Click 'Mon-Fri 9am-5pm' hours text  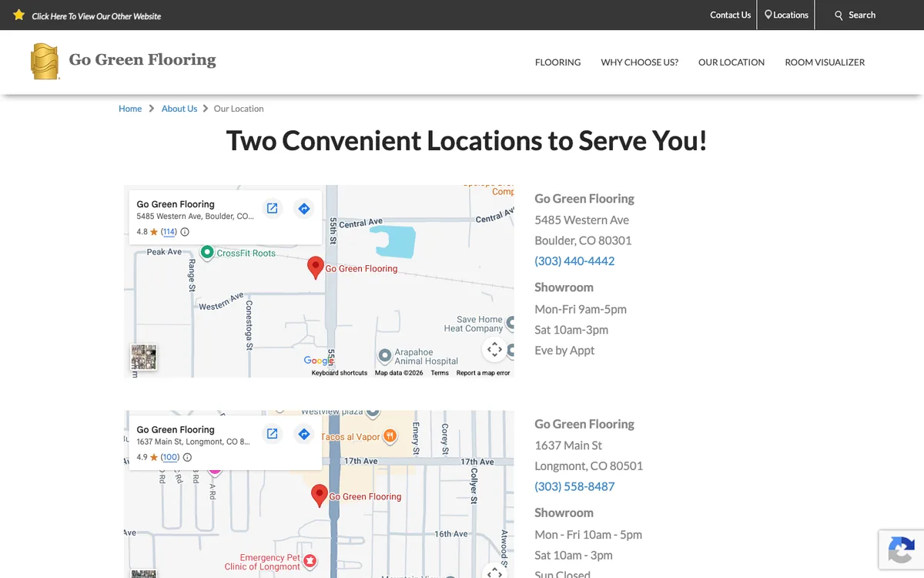581,309
